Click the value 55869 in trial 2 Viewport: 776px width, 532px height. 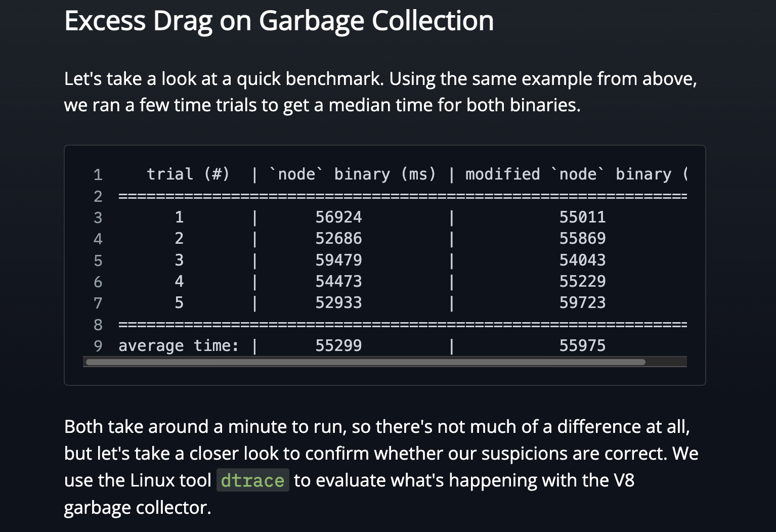pos(582,239)
